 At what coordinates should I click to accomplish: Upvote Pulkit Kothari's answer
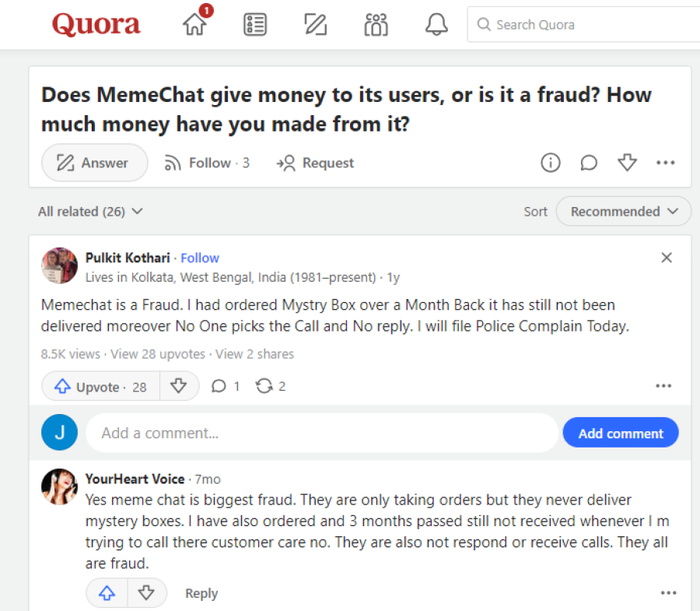point(100,386)
